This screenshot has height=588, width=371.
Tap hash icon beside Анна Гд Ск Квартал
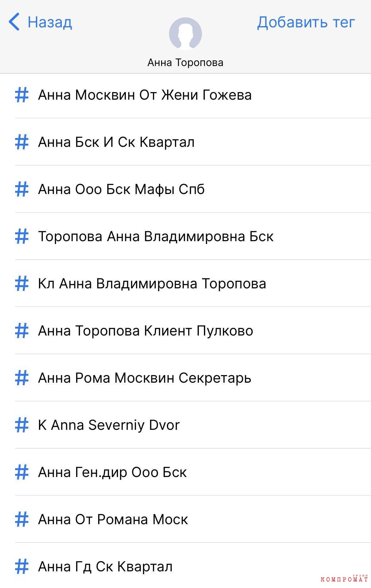point(22,566)
